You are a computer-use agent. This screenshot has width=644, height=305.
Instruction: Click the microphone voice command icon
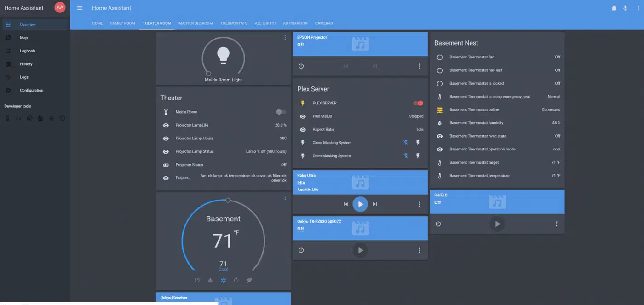tap(625, 8)
